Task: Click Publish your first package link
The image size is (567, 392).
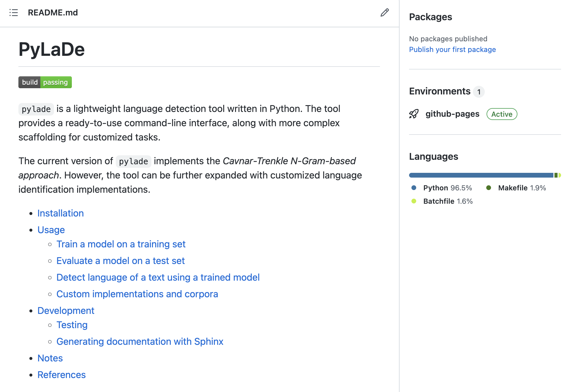Action: tap(452, 50)
